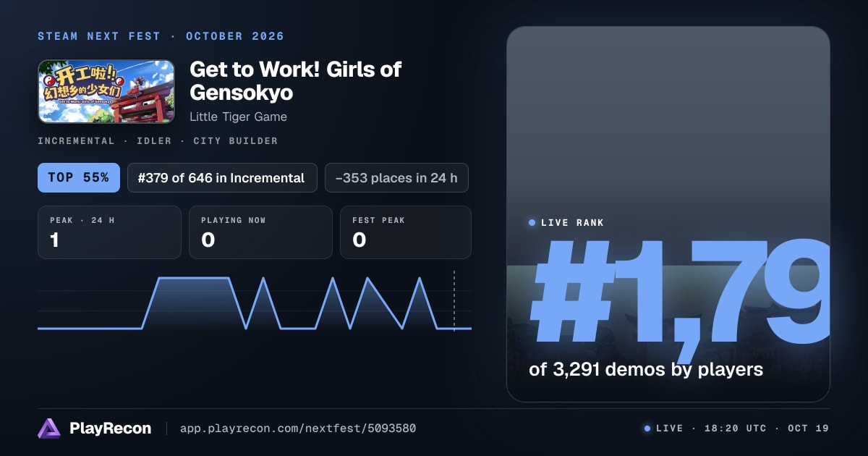The height and width of the screenshot is (456, 868).
Task: Click the of 3,291 demos by players text
Action: (x=646, y=370)
